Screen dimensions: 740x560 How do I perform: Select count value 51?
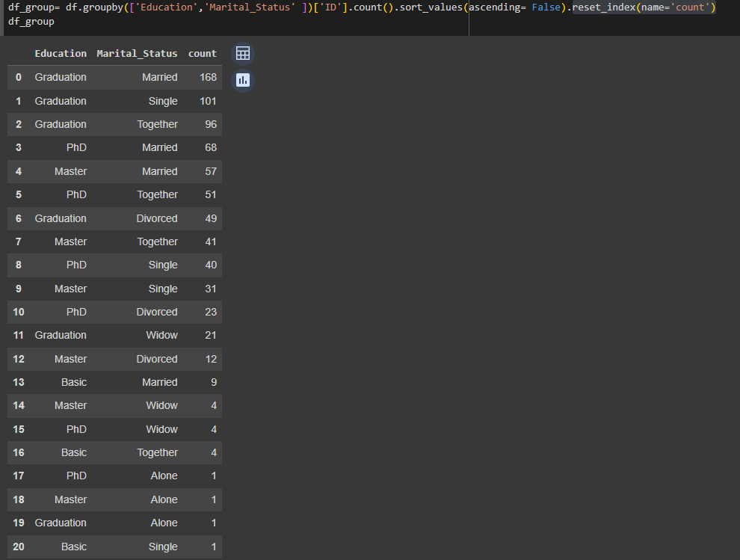(211, 194)
